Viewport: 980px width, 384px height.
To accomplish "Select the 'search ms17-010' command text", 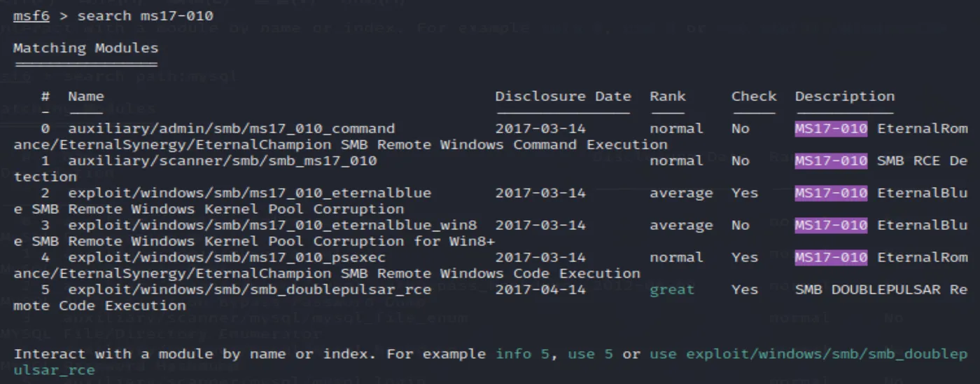I will (146, 15).
